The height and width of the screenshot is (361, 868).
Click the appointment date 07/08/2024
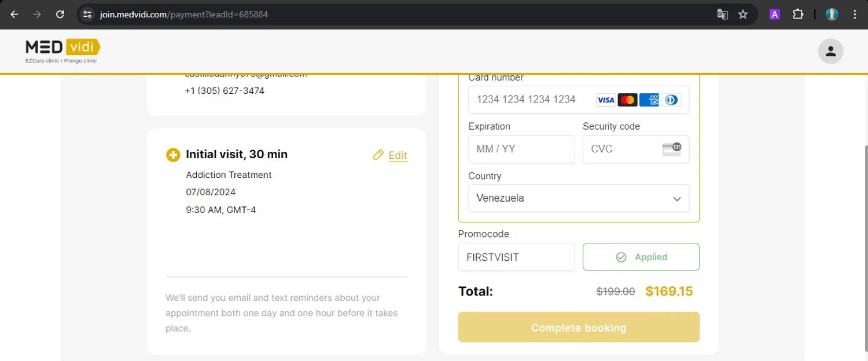pos(211,192)
